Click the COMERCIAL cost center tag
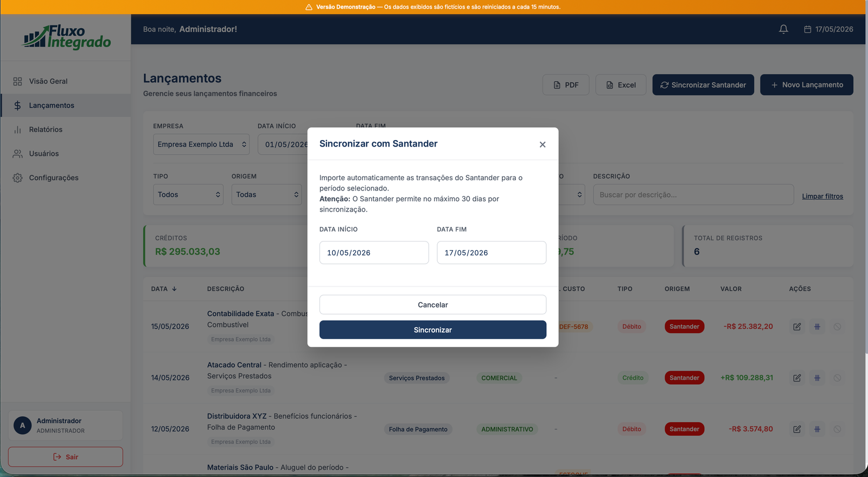Screen dimensions: 868x477 coord(499,378)
